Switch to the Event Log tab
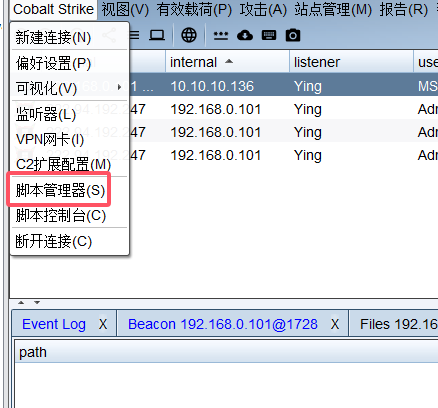This screenshot has height=408, width=438. point(54,324)
